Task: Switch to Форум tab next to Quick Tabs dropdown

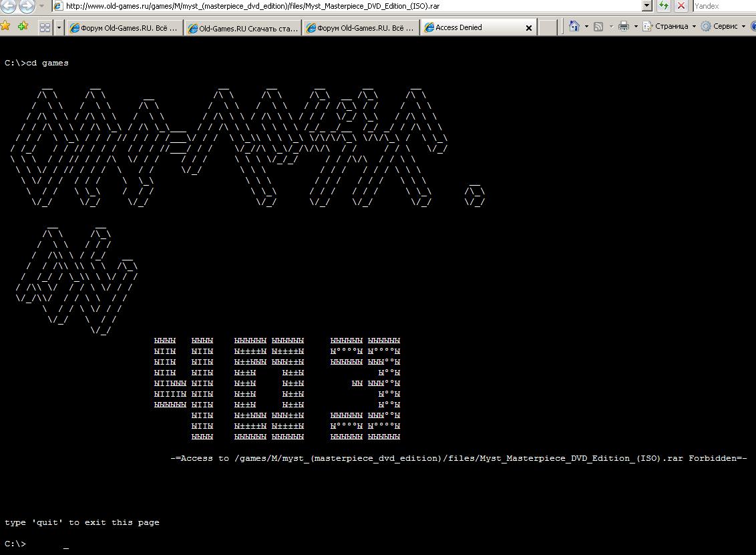Action: 124,28
